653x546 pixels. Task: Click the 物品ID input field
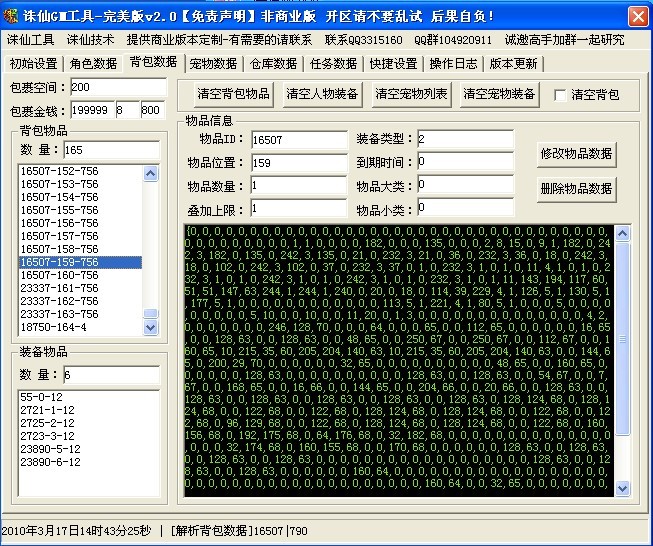tap(295, 140)
